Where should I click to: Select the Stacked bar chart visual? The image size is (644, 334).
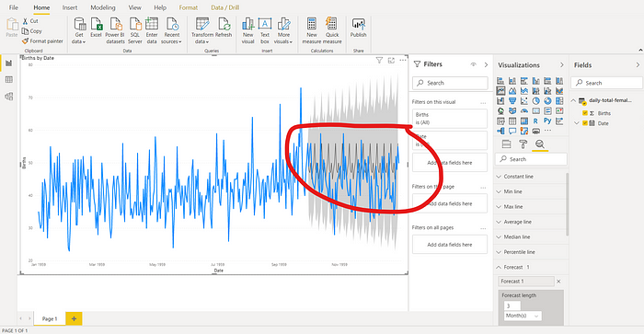tap(500, 81)
